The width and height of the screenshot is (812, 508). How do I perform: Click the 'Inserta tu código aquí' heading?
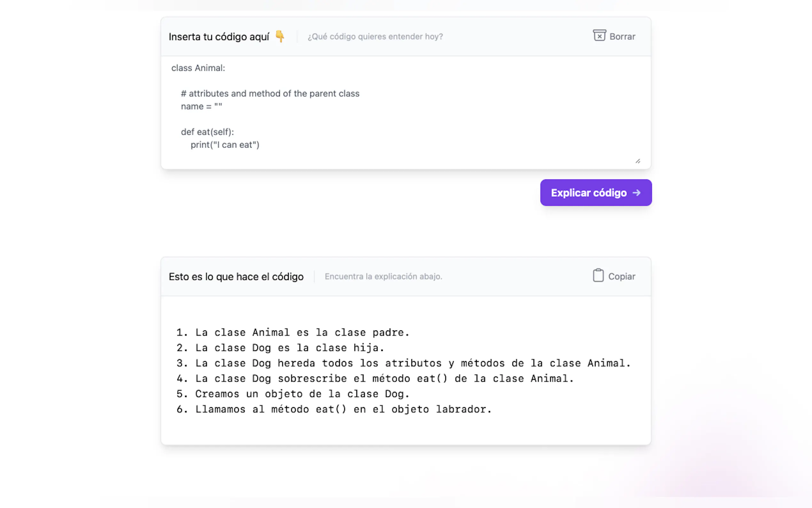pos(219,36)
